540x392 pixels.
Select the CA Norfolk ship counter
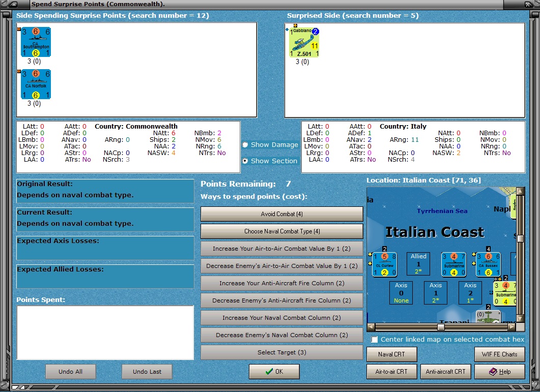point(36,84)
